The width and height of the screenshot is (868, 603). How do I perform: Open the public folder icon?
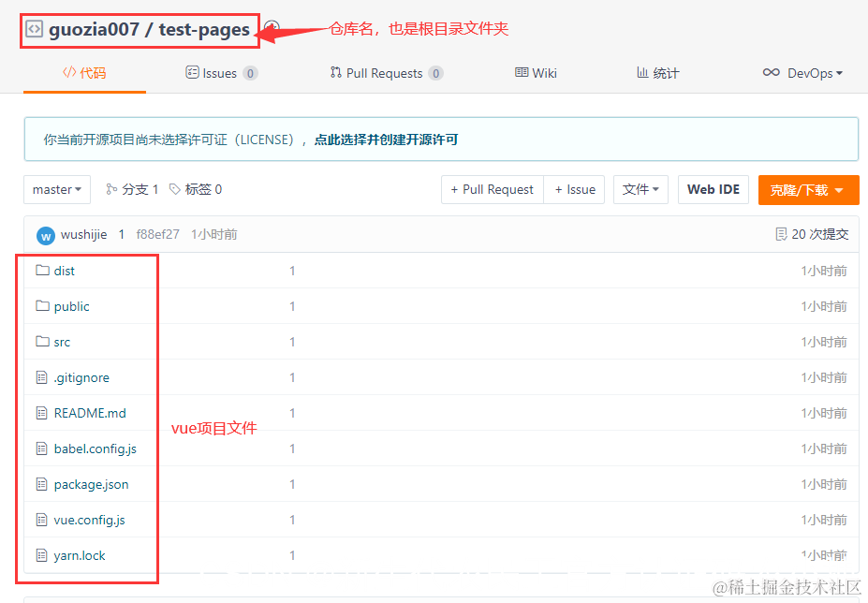pyautogui.click(x=43, y=305)
